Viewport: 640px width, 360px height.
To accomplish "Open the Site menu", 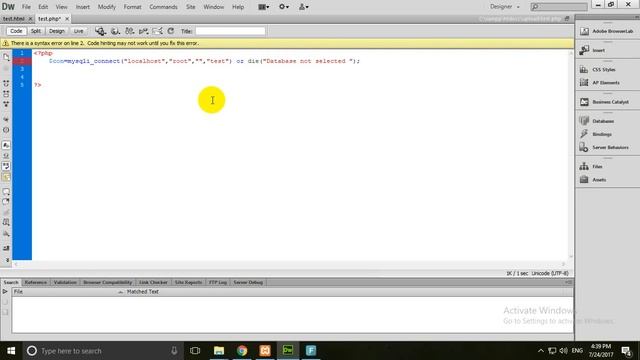I will [191, 7].
